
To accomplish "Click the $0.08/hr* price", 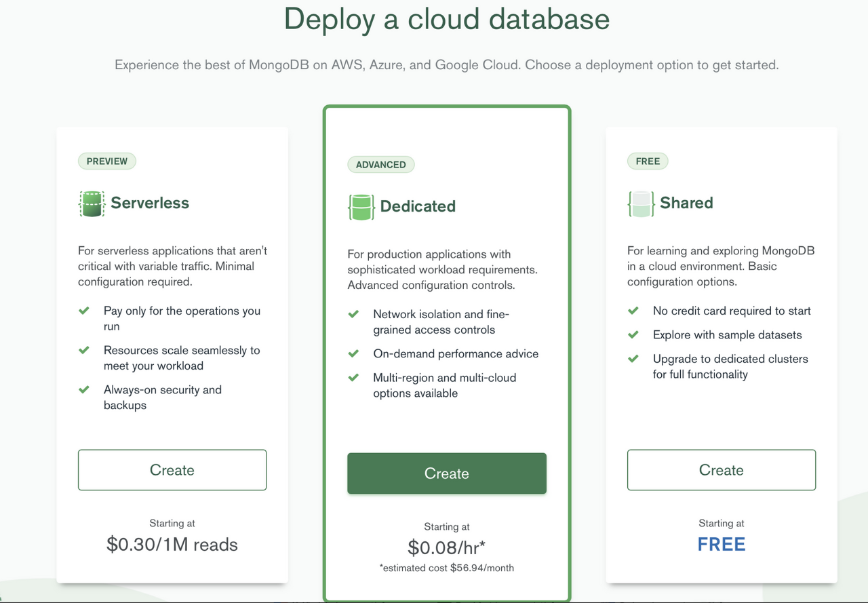I will pos(447,547).
